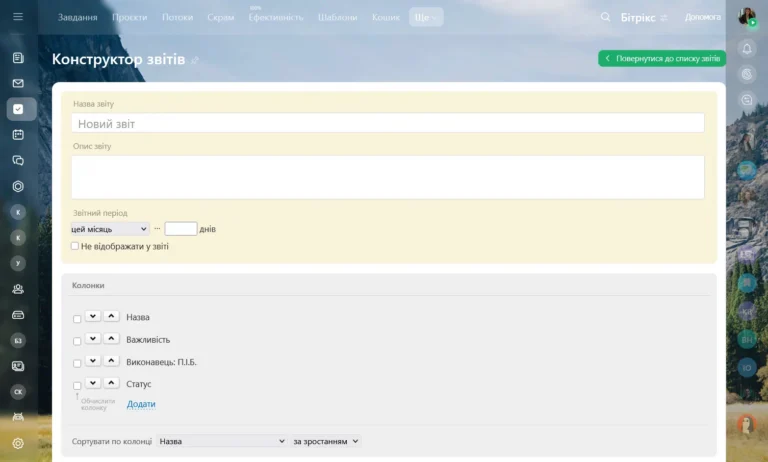768x462 pixels.
Task: Open the sort column dropdown showing Назва
Action: [222, 441]
